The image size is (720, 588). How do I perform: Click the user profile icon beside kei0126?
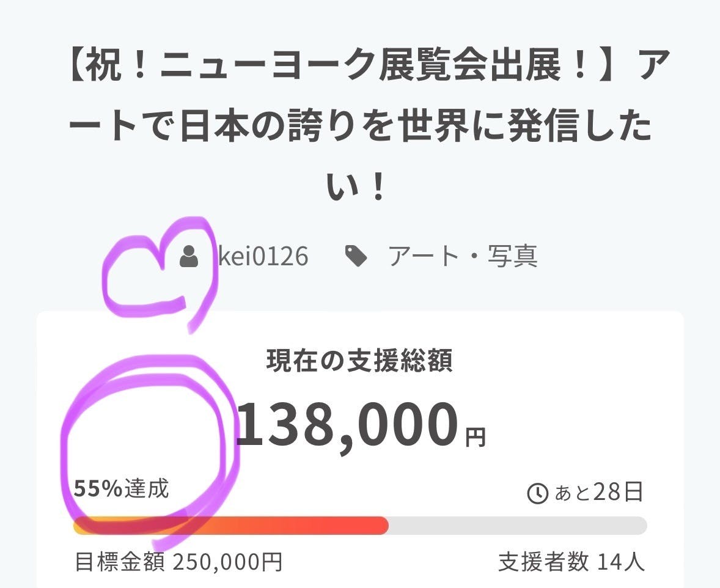189,257
